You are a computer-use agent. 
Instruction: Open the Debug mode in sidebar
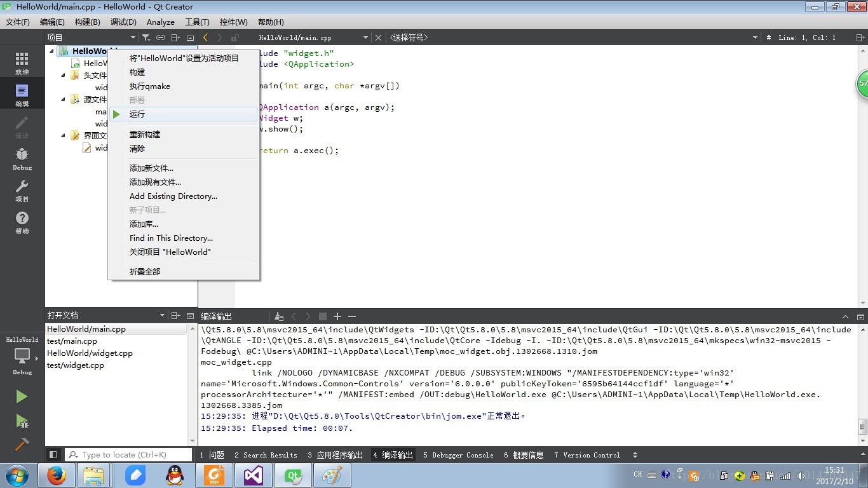(22, 158)
